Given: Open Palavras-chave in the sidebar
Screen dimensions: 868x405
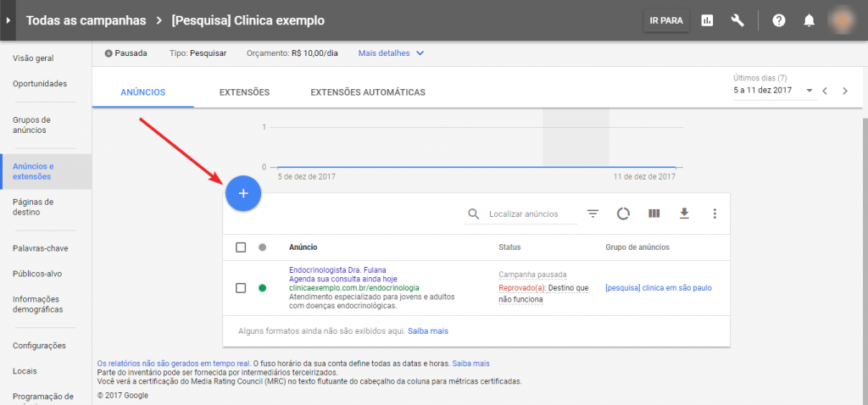Looking at the screenshot, I should (41, 248).
